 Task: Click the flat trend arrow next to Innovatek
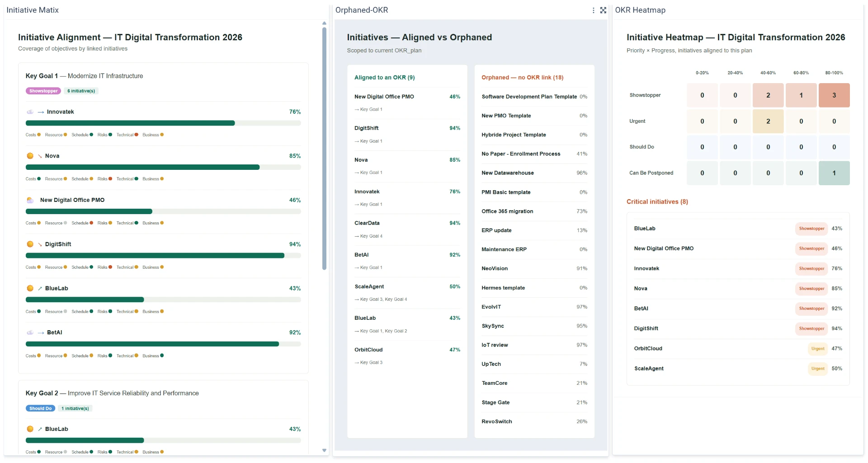coord(41,112)
